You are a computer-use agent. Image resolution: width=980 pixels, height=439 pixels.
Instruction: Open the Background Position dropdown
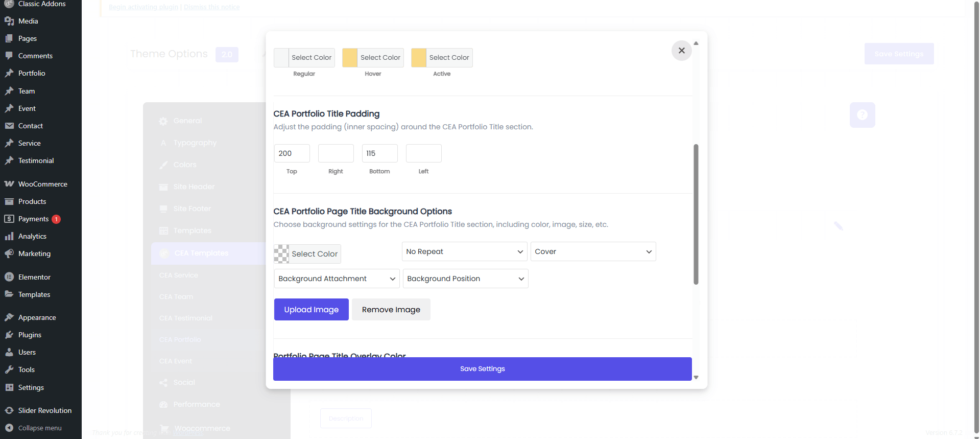465,279
